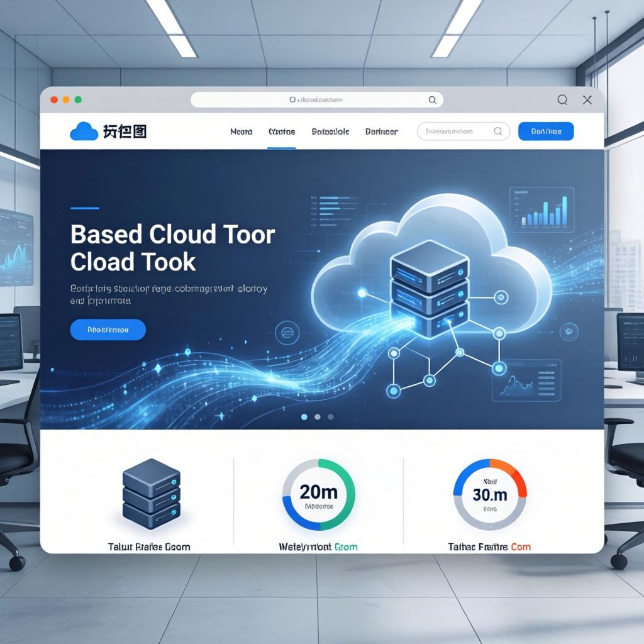644x644 pixels.
Task: Click the round globe icon left of cloud
Action: coord(287,331)
